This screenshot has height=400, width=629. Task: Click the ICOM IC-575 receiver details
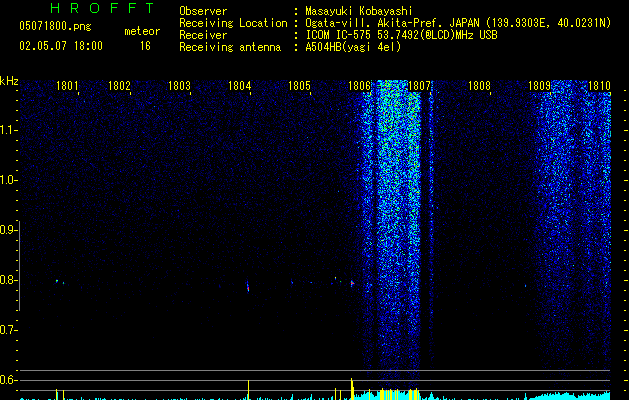click(x=401, y=35)
